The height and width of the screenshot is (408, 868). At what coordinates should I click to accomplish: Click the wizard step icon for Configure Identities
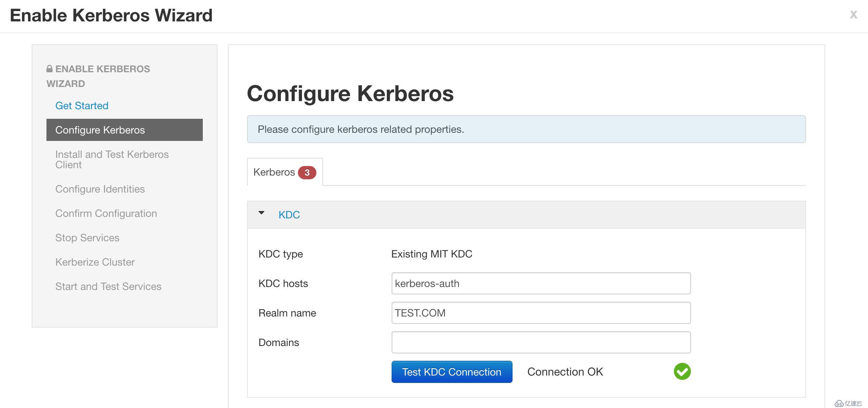tap(100, 188)
